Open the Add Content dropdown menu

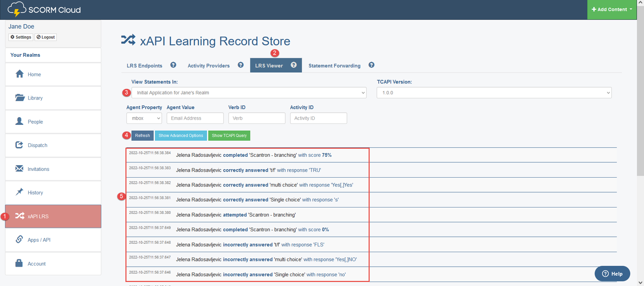tap(611, 10)
